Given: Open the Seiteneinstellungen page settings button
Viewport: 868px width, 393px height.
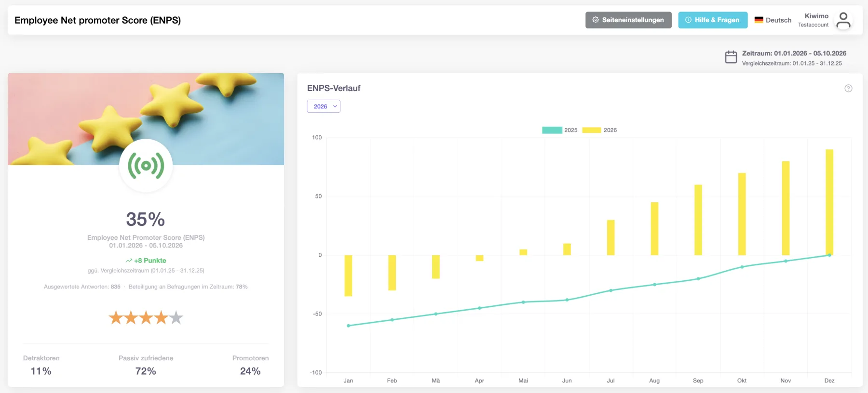Looking at the screenshot, I should pyautogui.click(x=628, y=20).
